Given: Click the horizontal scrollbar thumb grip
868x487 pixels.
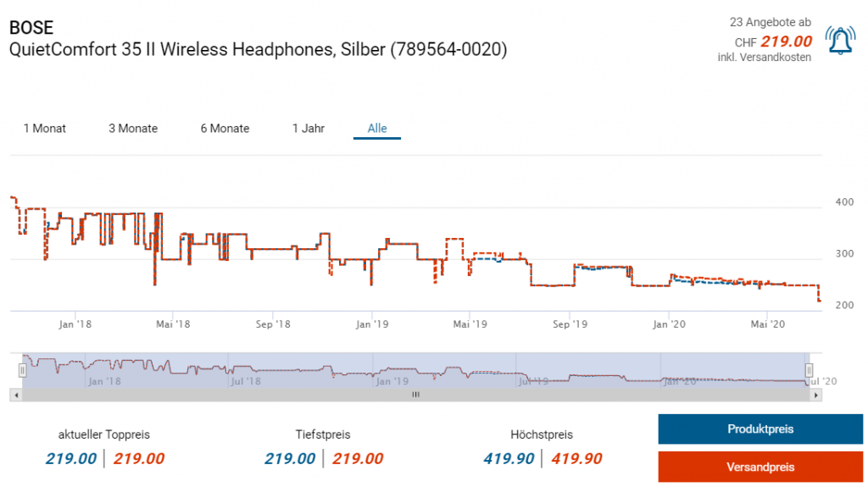Looking at the screenshot, I should [x=415, y=395].
